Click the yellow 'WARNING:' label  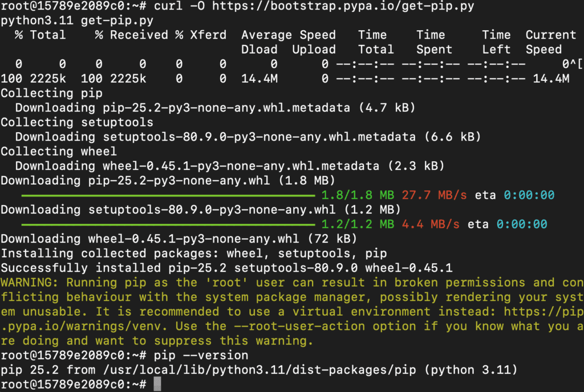point(30,282)
